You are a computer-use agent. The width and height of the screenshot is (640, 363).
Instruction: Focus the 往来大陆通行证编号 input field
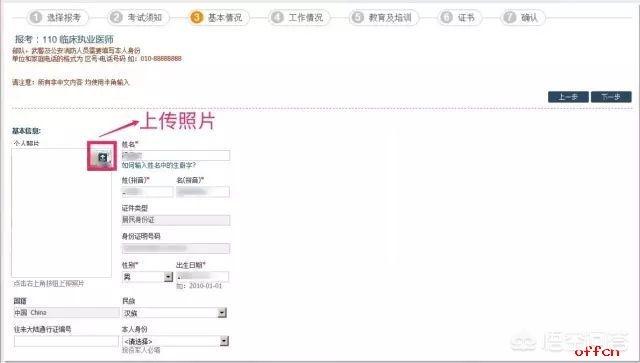66,341
